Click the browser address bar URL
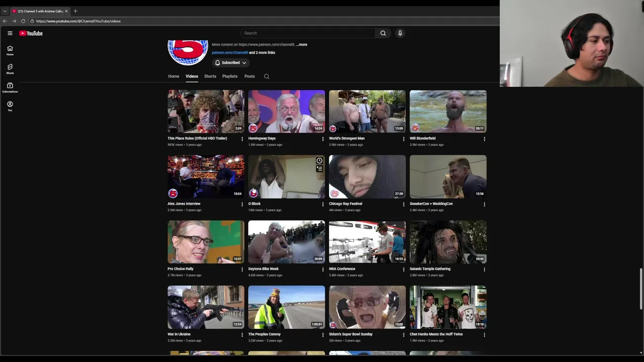644x362 pixels. (78, 21)
